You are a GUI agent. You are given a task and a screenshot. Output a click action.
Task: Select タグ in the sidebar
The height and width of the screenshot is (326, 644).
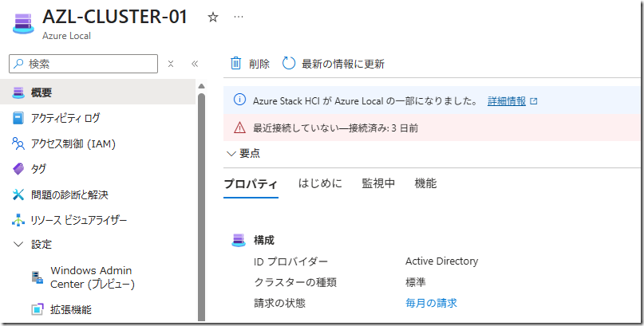tap(38, 169)
